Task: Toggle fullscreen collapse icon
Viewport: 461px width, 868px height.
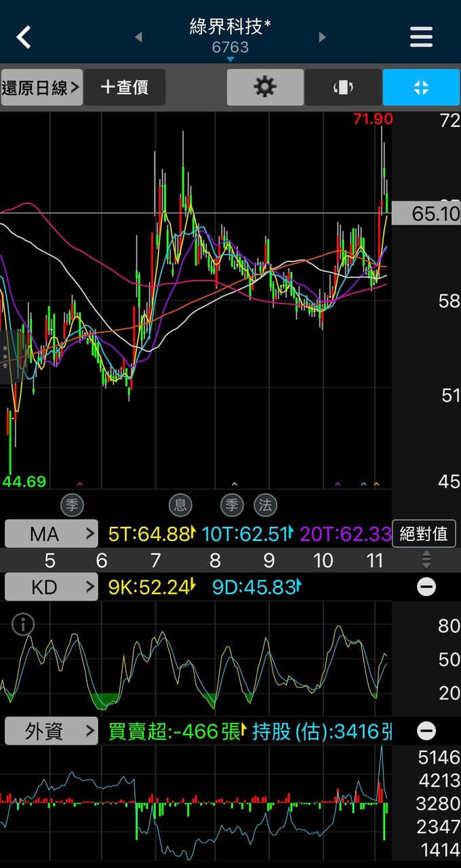Action: pyautogui.click(x=421, y=87)
